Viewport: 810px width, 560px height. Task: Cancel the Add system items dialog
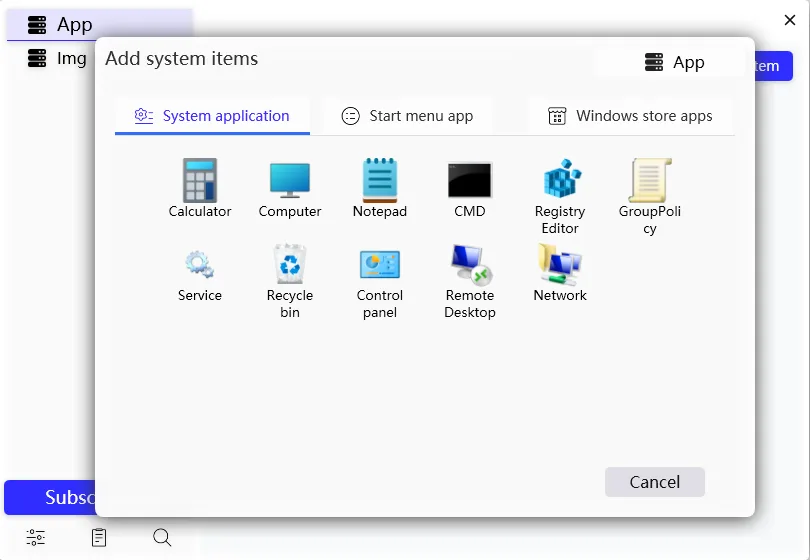point(655,482)
